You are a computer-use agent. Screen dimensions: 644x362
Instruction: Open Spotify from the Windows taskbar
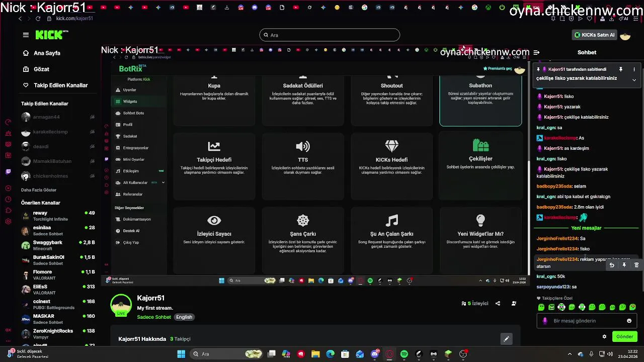(x=404, y=354)
